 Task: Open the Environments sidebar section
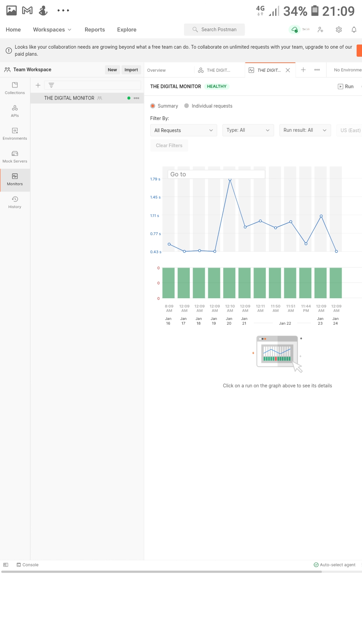(x=15, y=134)
